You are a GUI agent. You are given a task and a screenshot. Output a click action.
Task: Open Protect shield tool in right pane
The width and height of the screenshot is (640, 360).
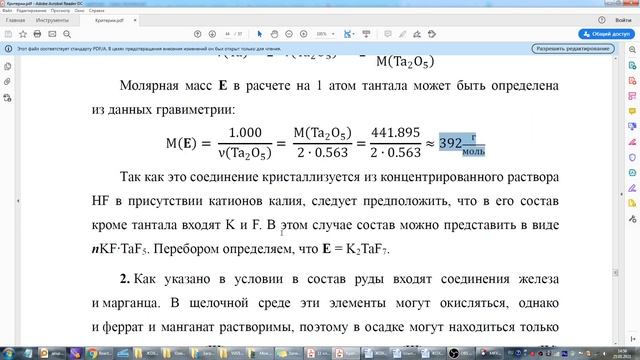pos(632,158)
